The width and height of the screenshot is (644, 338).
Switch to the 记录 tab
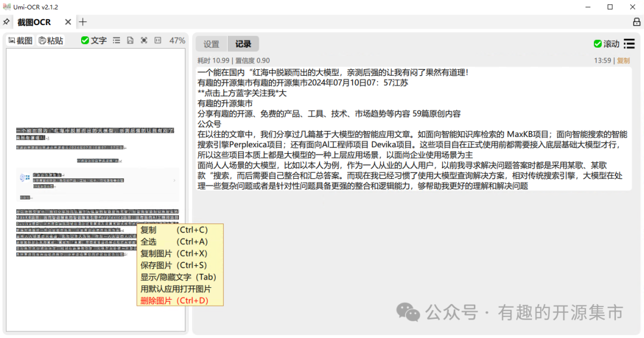coord(243,44)
